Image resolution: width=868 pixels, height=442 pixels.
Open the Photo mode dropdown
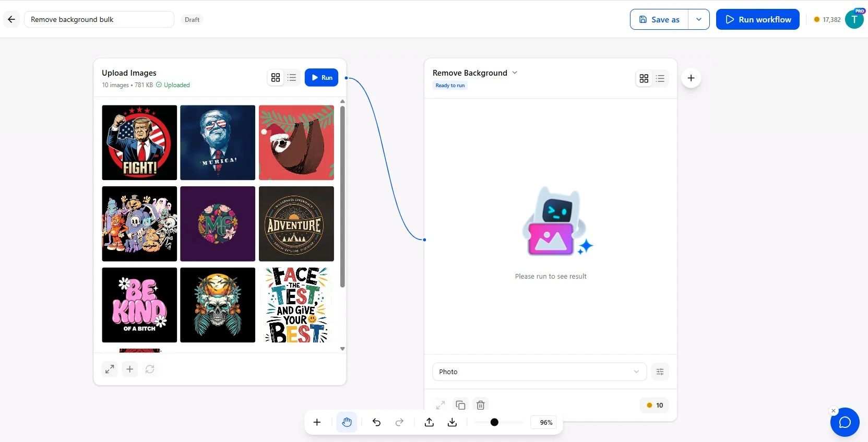click(540, 372)
